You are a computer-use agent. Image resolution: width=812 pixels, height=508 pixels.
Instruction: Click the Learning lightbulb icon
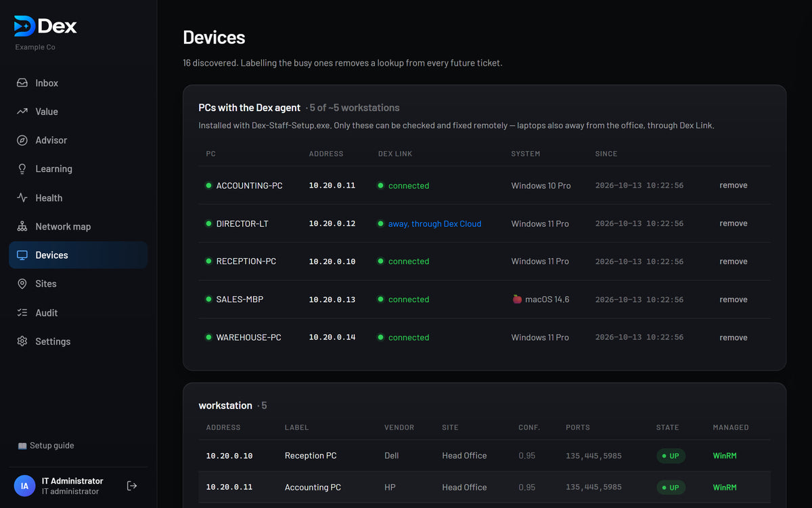[x=22, y=169]
